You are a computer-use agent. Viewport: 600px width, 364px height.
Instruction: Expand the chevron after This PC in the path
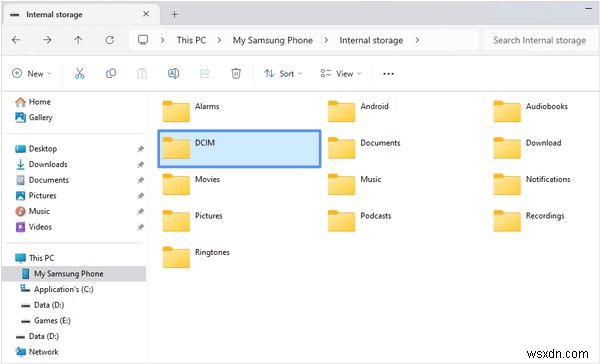tap(219, 40)
